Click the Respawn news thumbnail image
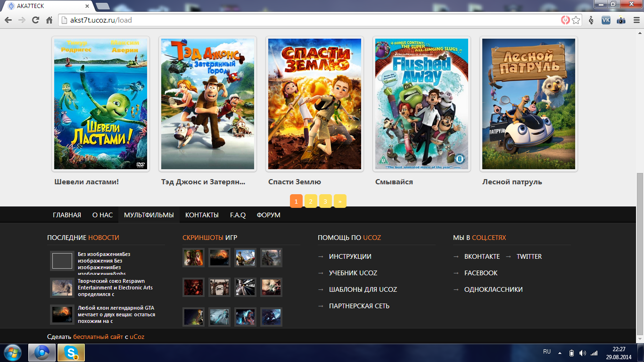The image size is (644, 362). [x=62, y=288]
